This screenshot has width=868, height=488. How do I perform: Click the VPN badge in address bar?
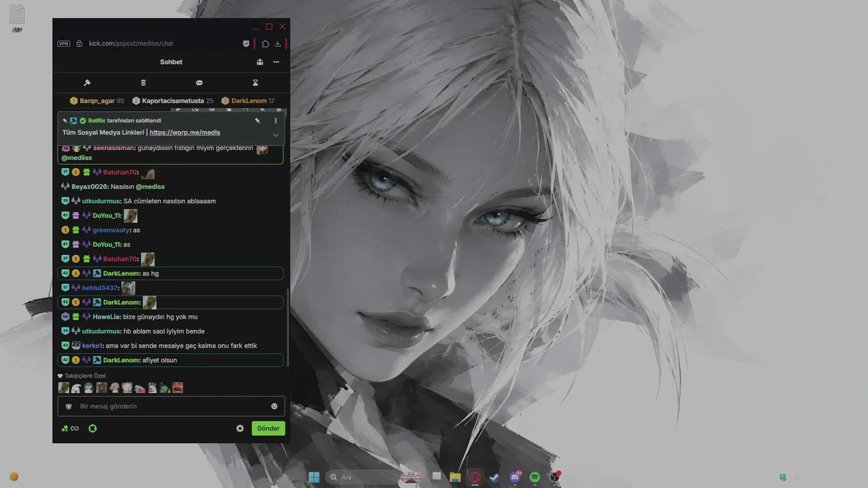click(64, 43)
